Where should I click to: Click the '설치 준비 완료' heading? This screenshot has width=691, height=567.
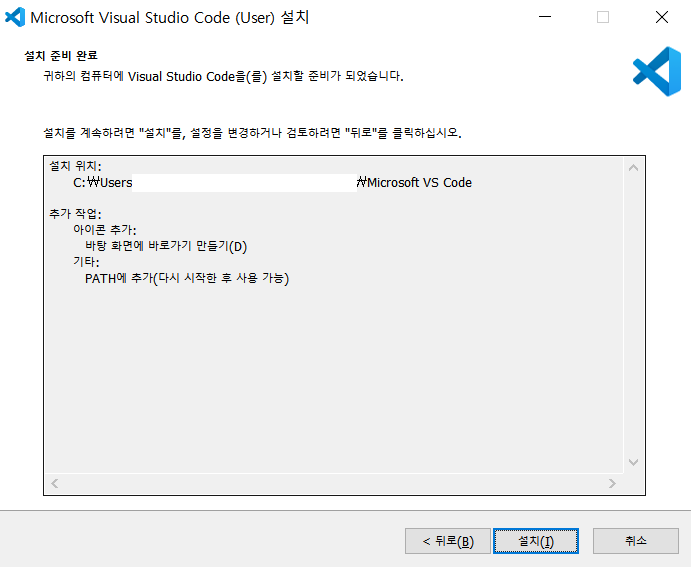(61, 56)
